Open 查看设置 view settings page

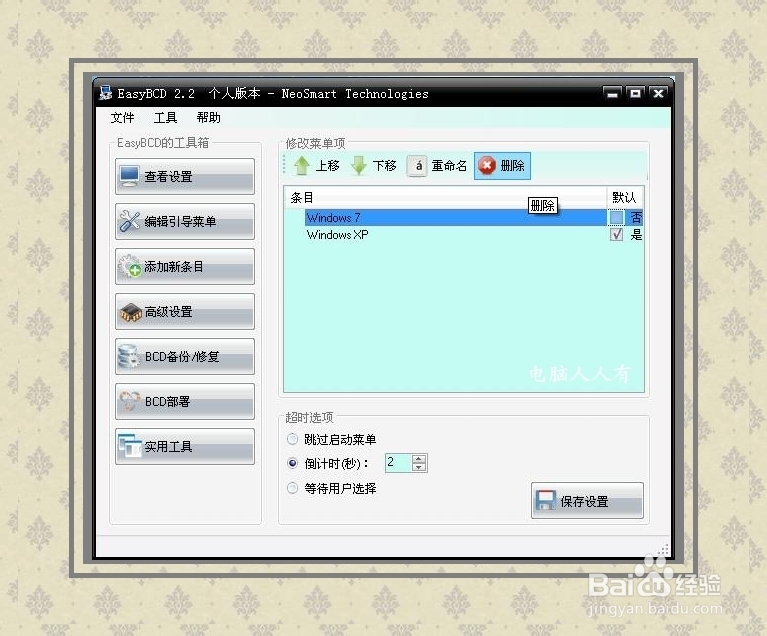(x=185, y=176)
